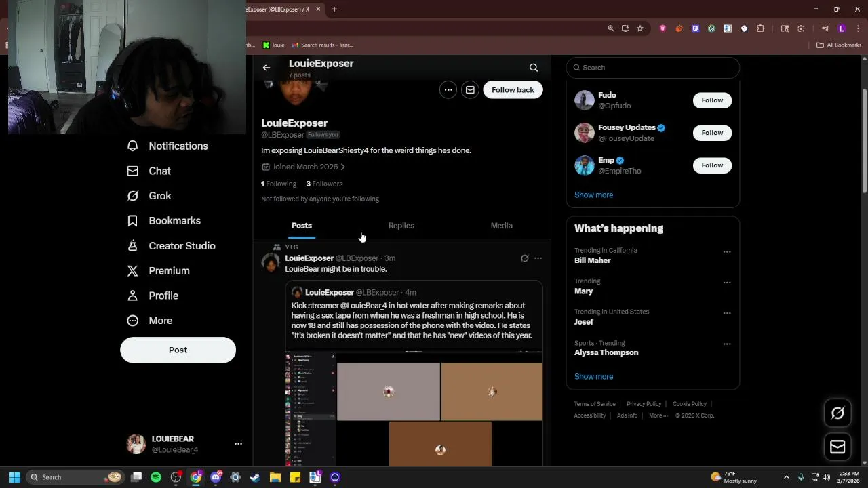Follow Emp @EmpireTho
Viewport: 868px width, 488px height.
click(712, 165)
